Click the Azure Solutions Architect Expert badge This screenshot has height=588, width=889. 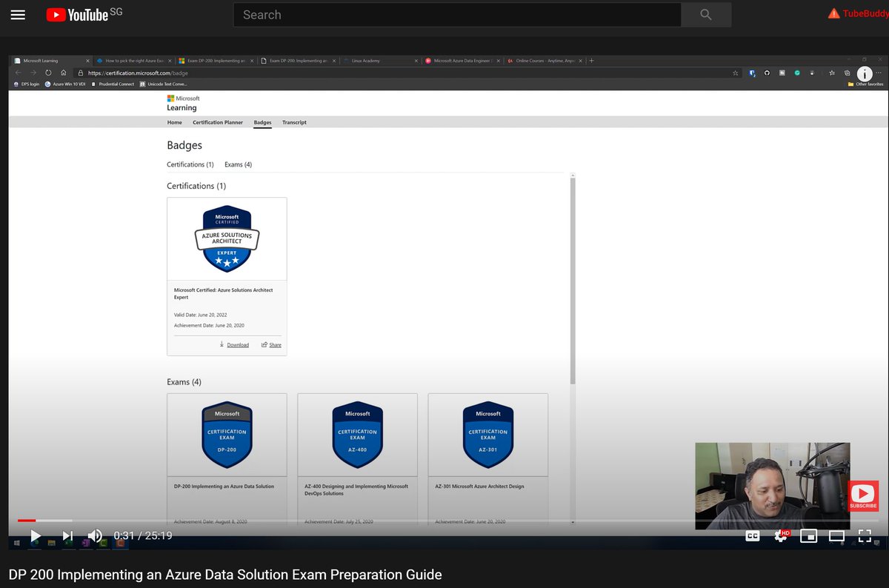(x=227, y=238)
